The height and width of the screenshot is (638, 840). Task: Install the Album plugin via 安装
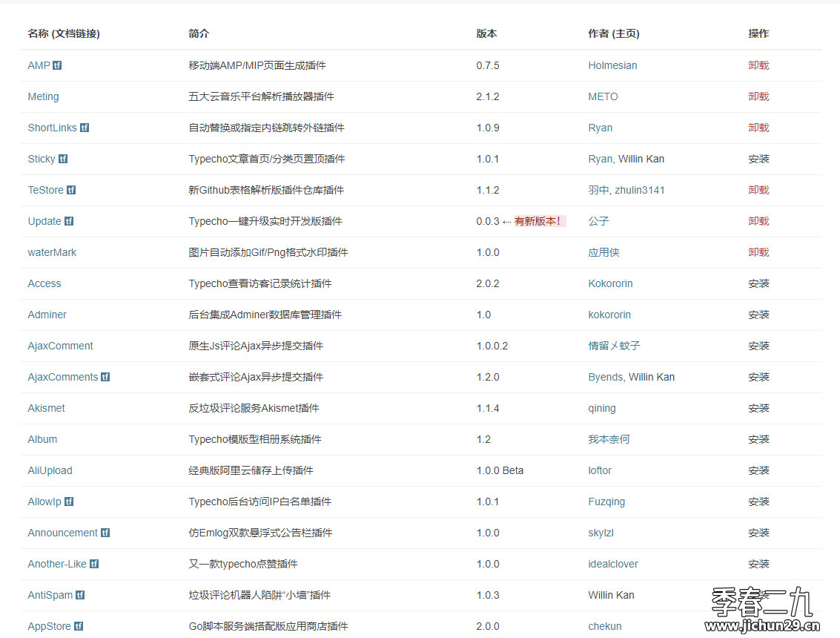point(758,439)
